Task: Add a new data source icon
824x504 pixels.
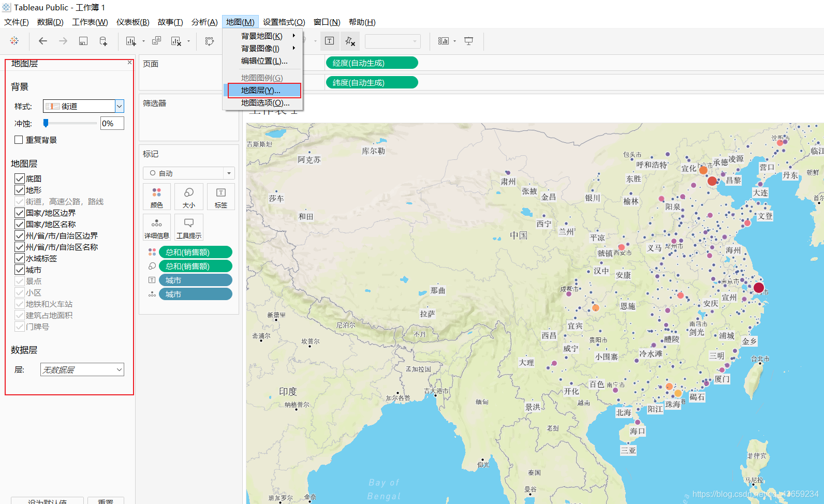Action: click(x=103, y=41)
